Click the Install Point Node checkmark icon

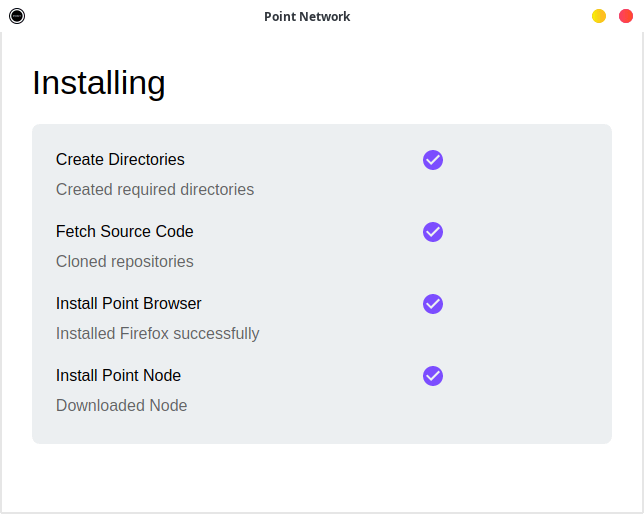432,376
